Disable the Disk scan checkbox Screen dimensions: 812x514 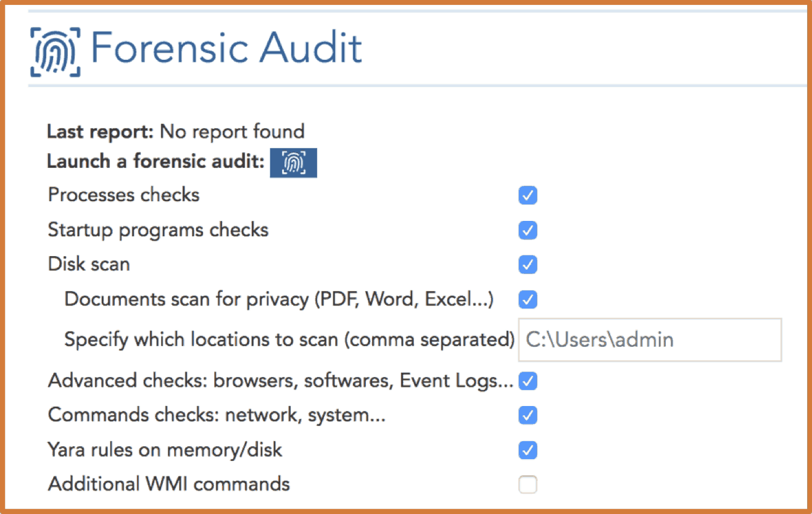click(x=528, y=265)
